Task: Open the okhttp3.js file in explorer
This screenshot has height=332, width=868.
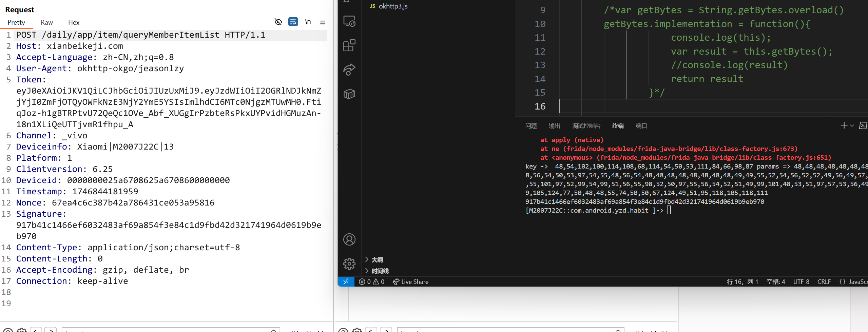Action: point(393,6)
